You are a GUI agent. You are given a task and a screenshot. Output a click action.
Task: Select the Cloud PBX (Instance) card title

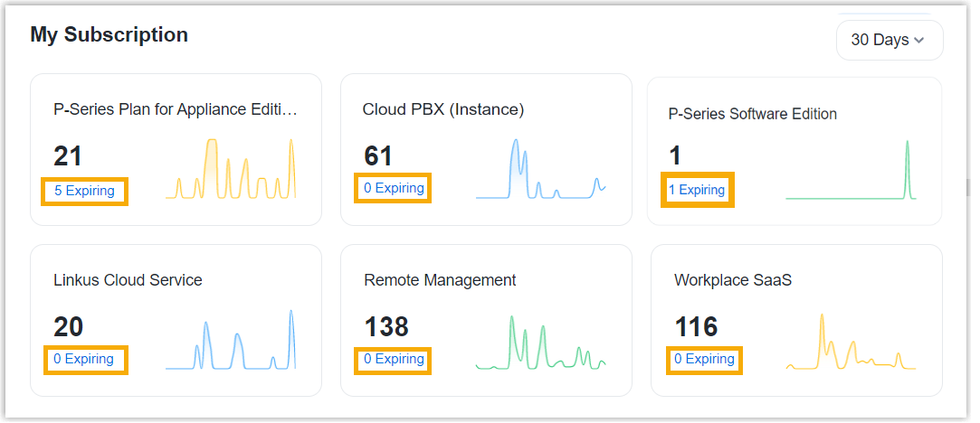pyautogui.click(x=443, y=109)
